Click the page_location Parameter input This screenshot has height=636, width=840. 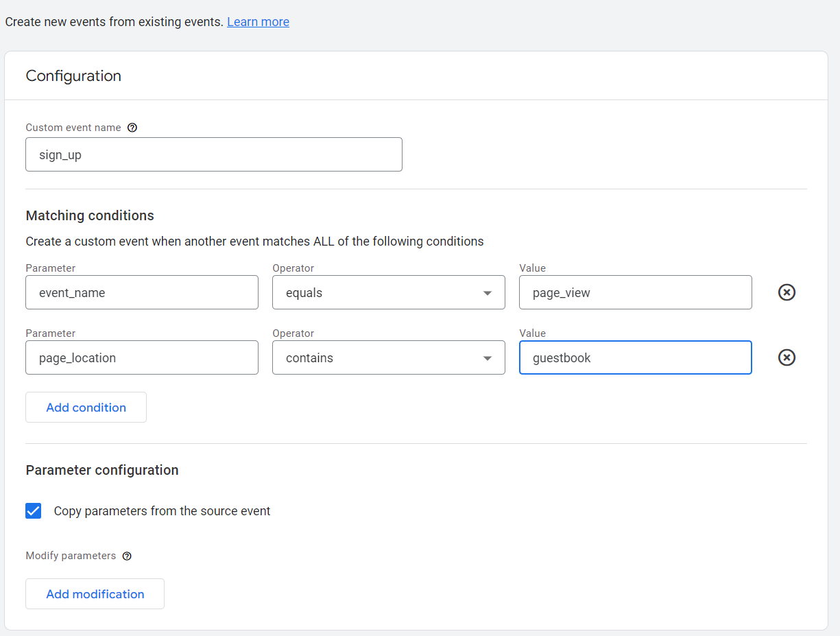click(141, 358)
